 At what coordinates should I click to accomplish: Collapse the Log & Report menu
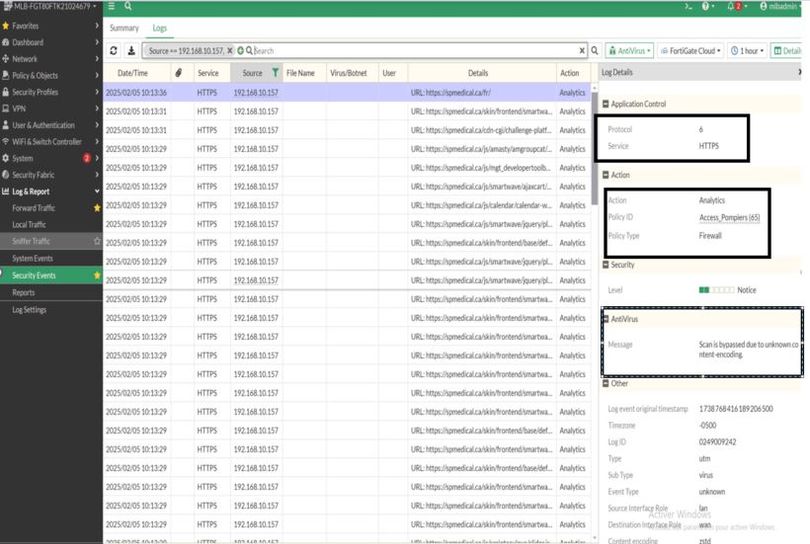[x=51, y=191]
